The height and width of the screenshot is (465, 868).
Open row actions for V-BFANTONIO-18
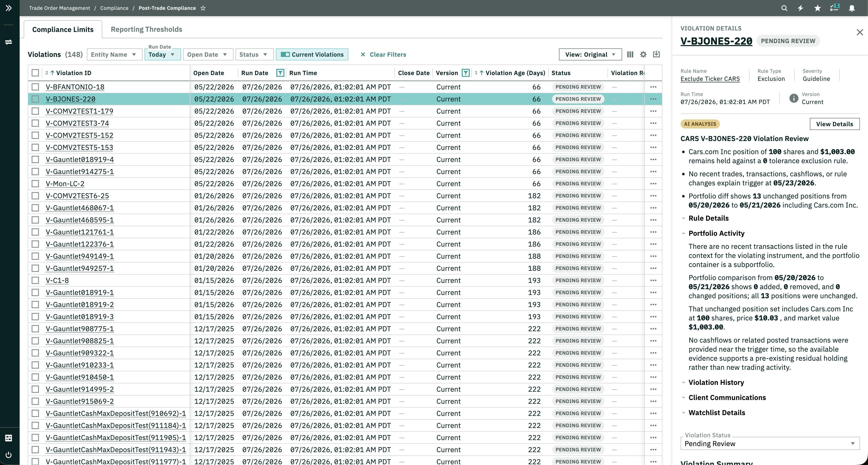tap(653, 87)
